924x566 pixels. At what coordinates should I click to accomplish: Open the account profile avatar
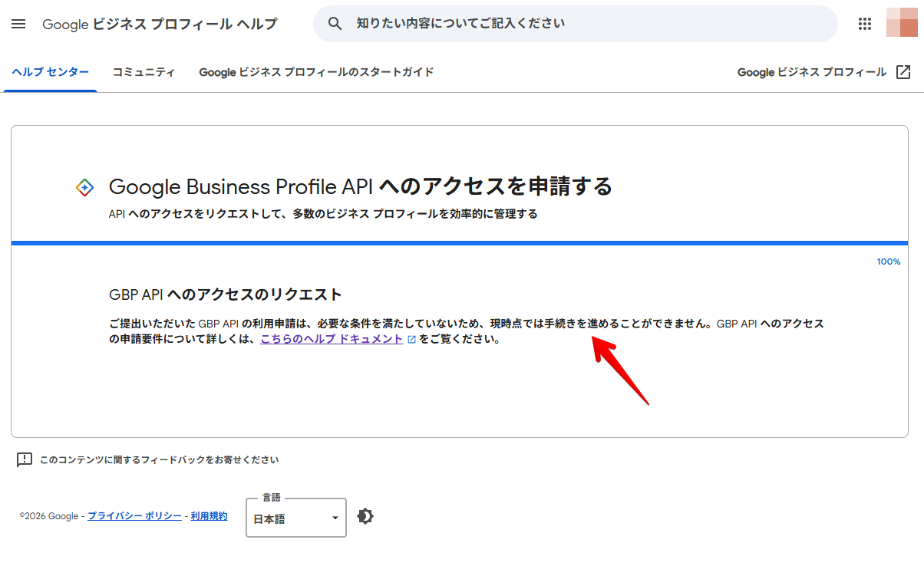902,23
